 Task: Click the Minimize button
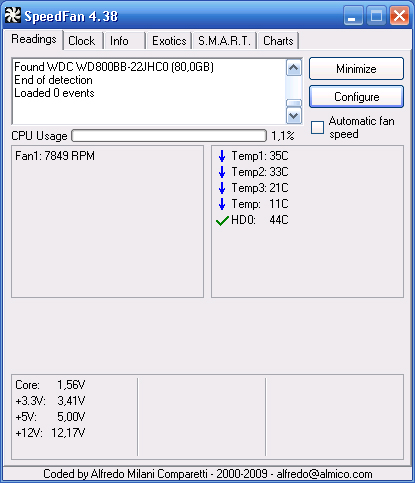click(356, 69)
